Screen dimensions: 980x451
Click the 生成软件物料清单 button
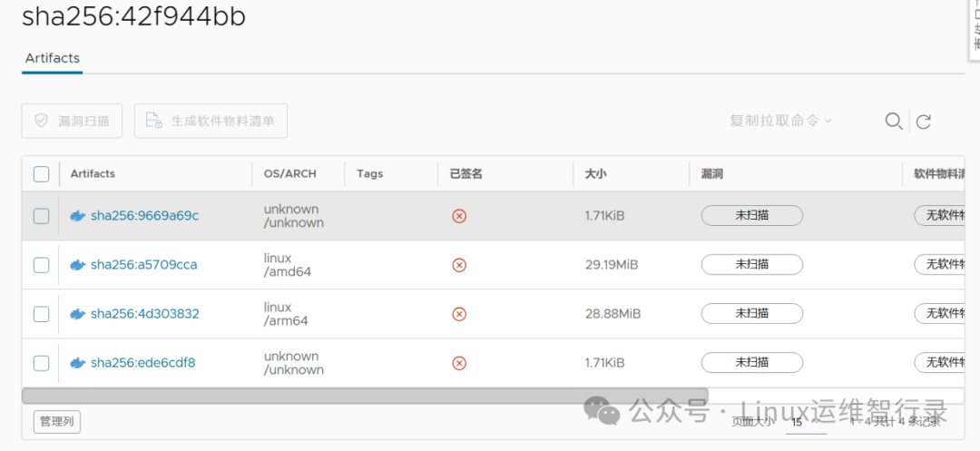click(x=211, y=121)
